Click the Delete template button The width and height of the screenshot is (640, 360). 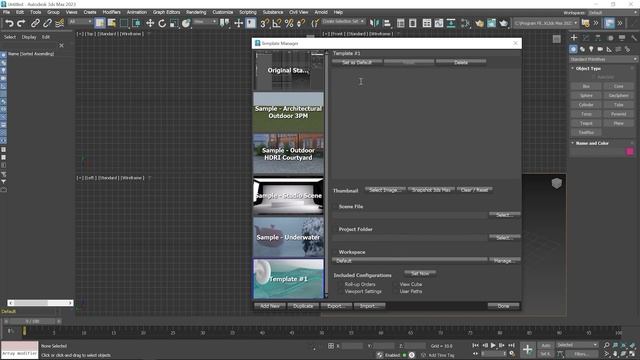pyautogui.click(x=461, y=62)
